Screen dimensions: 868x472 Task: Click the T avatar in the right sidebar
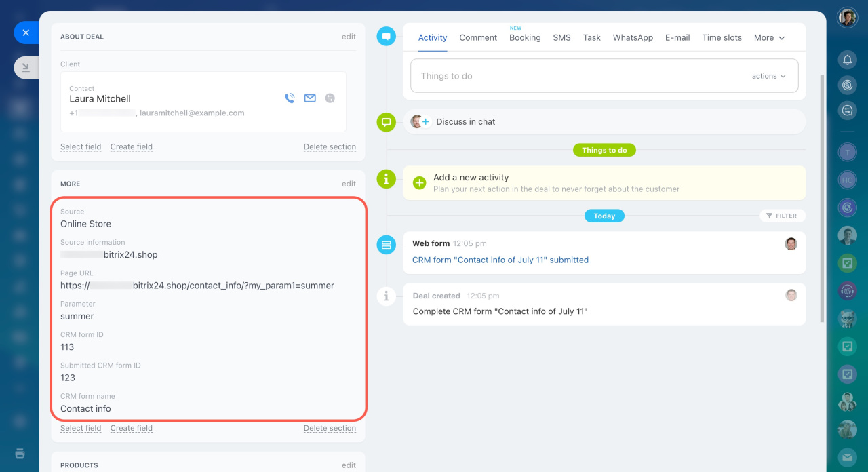(847, 153)
